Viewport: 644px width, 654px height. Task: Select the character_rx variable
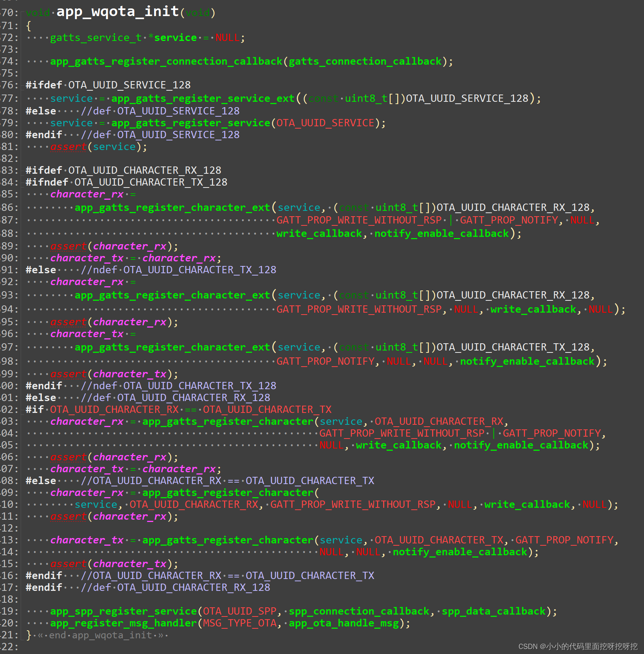[x=86, y=194]
